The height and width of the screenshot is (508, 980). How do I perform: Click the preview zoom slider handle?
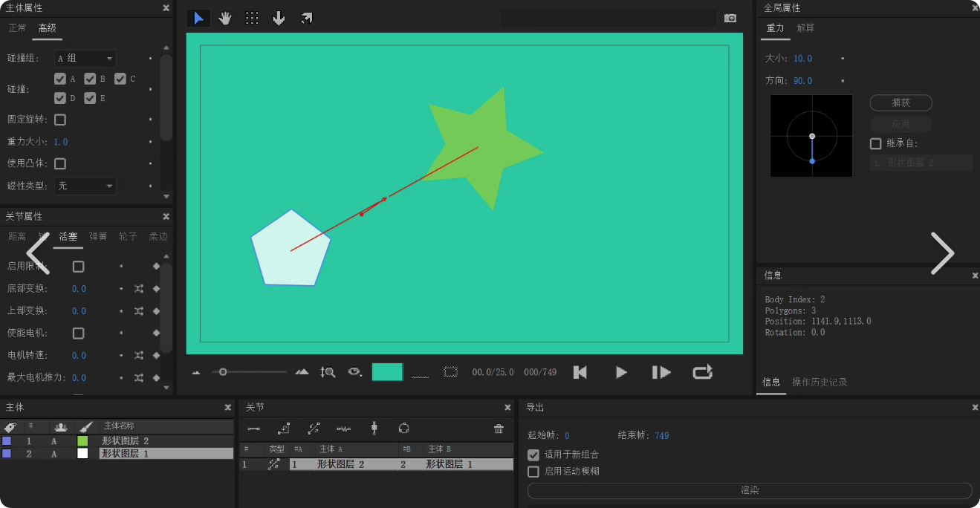[223, 371]
